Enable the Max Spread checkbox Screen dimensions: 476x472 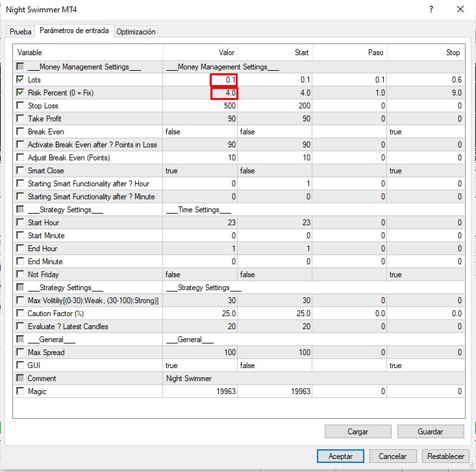(x=20, y=352)
